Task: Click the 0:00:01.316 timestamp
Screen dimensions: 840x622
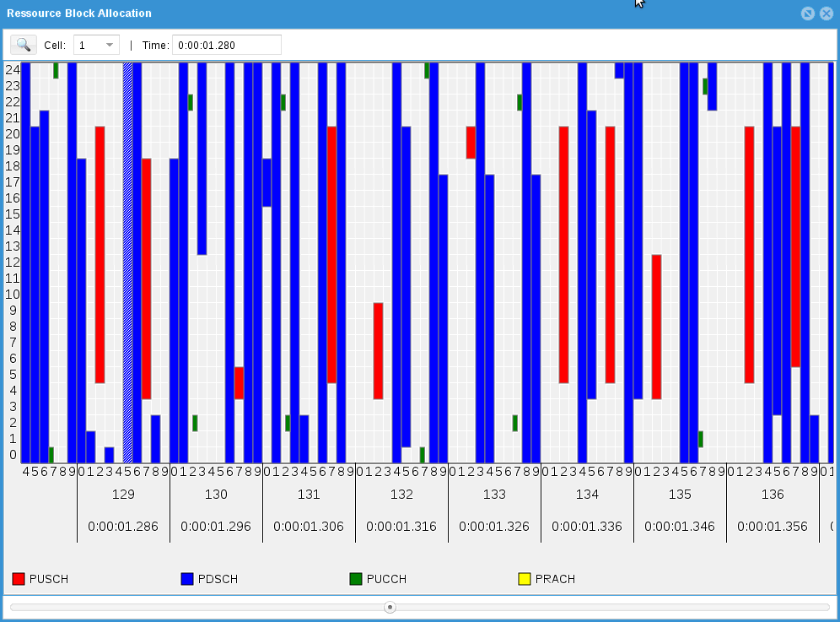Action: (401, 527)
